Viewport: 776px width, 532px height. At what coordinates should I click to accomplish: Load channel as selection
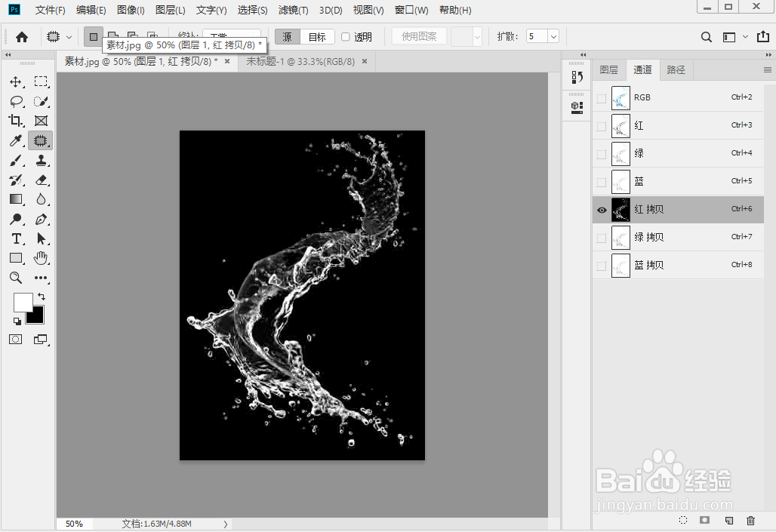pyautogui.click(x=683, y=520)
